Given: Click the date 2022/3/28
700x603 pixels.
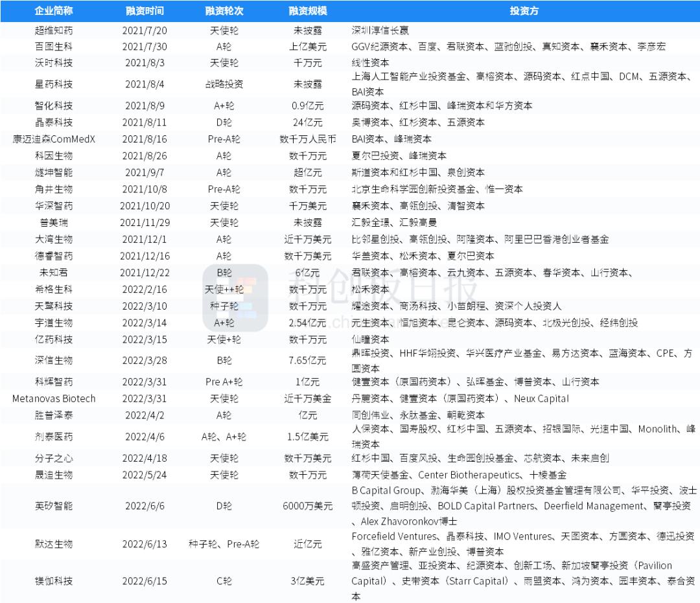Looking at the screenshot, I should (145, 360).
